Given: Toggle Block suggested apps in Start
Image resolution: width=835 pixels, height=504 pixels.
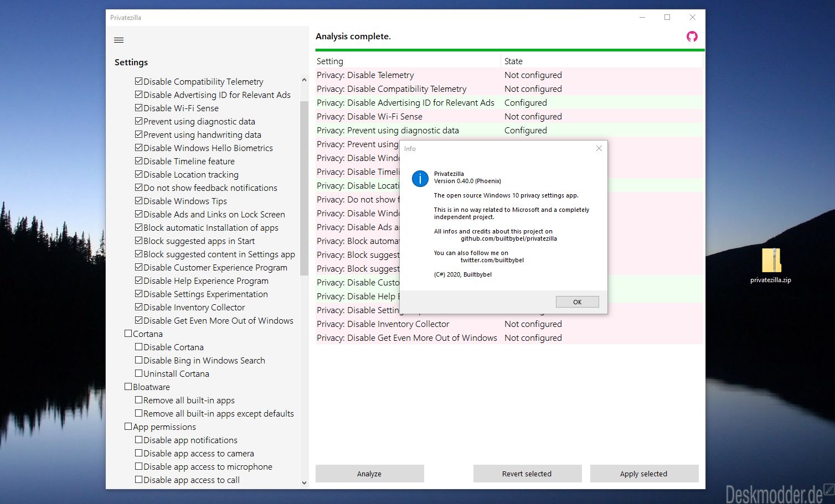Looking at the screenshot, I should coord(139,241).
